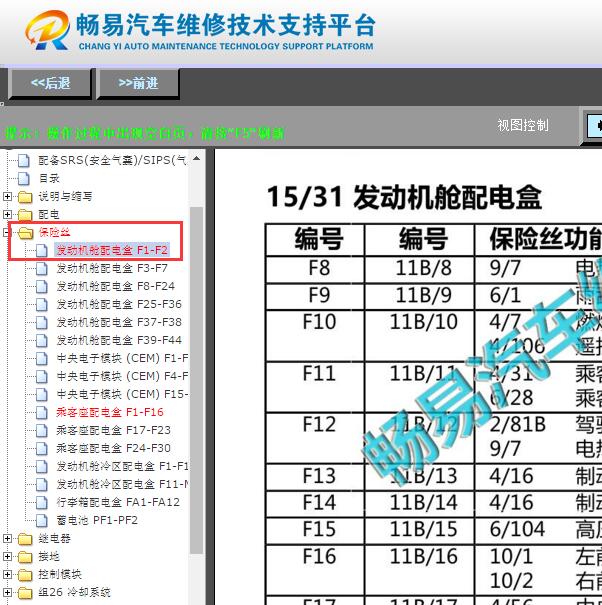Click the tree panel vertical scrollbar thumb

(196, 380)
